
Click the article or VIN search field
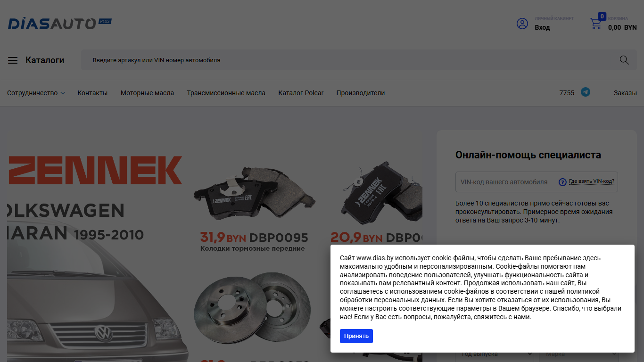pos(349,60)
